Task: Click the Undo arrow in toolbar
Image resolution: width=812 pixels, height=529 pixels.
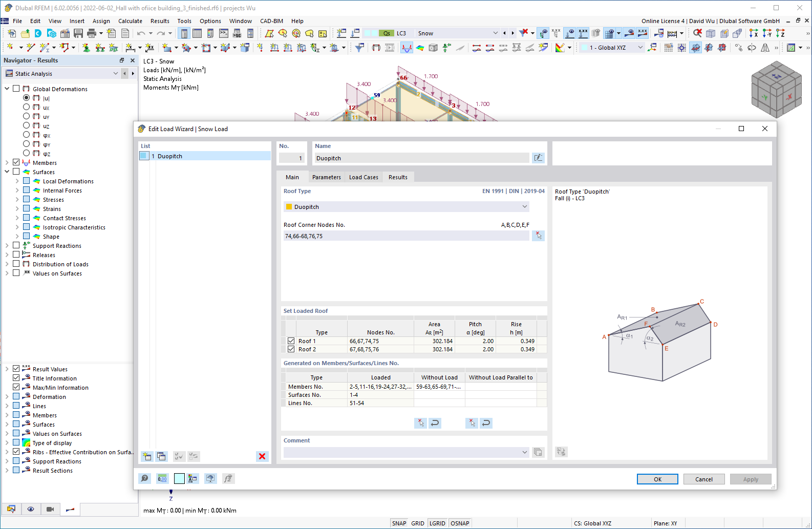Action: (x=141, y=33)
